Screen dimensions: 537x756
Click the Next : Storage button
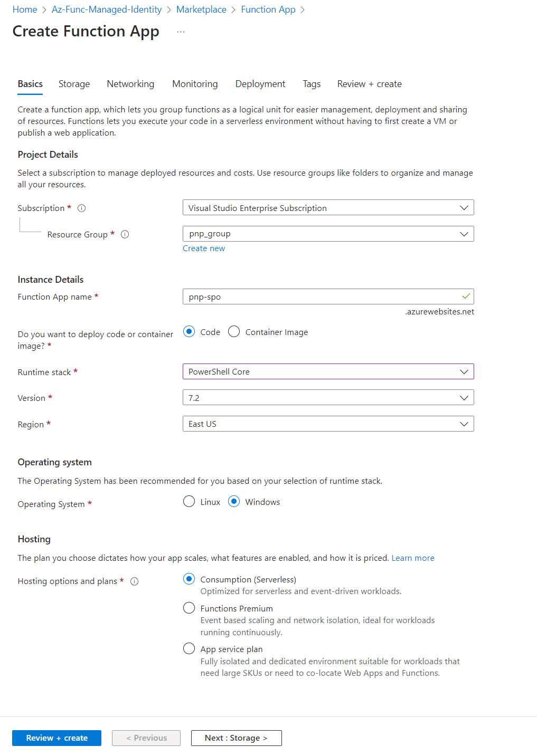point(236,738)
